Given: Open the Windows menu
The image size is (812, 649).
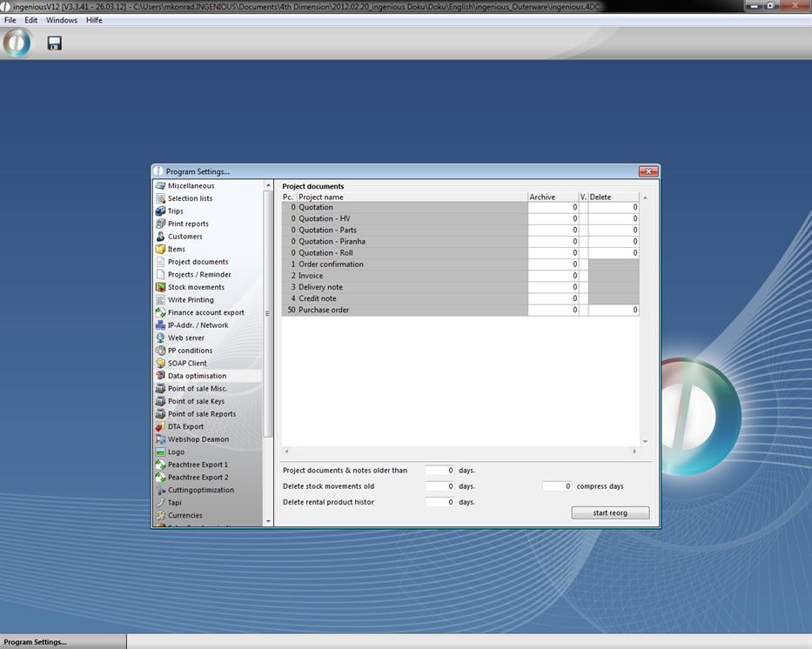Looking at the screenshot, I should point(61,20).
